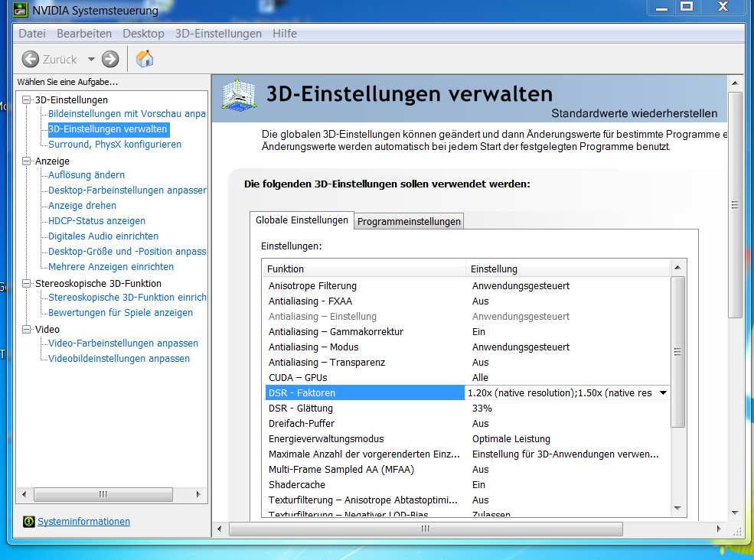Click the Forward arrow icon
The height and width of the screenshot is (560, 754).
pyautogui.click(x=110, y=59)
